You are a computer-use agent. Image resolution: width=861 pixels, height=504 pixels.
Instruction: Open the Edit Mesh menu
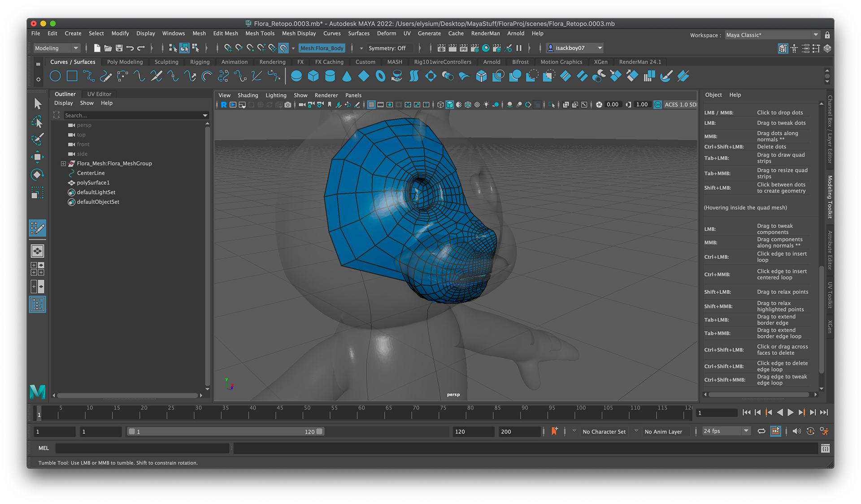[226, 33]
